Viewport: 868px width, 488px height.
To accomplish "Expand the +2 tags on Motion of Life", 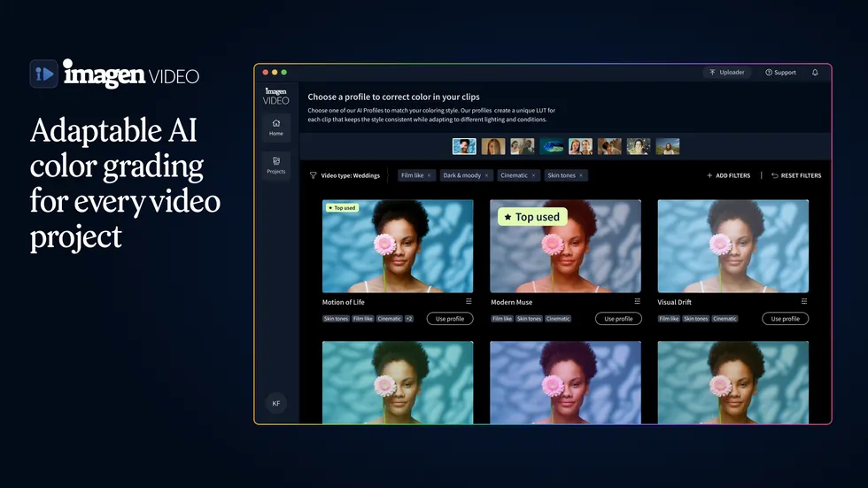I will (408, 319).
